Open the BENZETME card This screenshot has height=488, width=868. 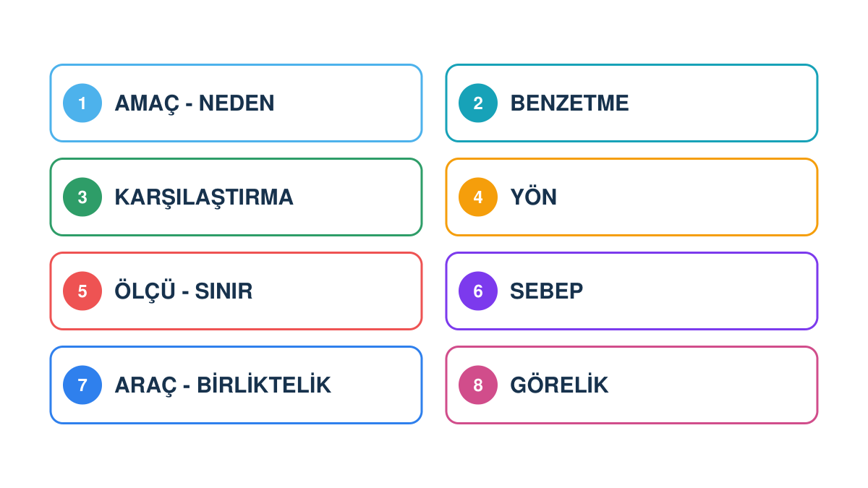pos(631,103)
